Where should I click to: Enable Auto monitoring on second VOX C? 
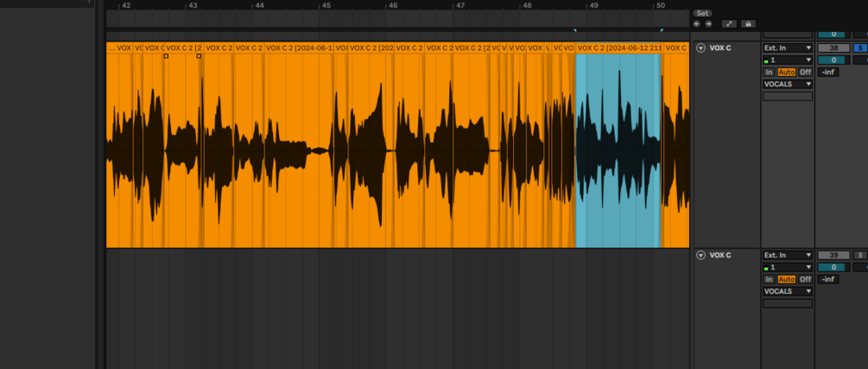click(787, 279)
